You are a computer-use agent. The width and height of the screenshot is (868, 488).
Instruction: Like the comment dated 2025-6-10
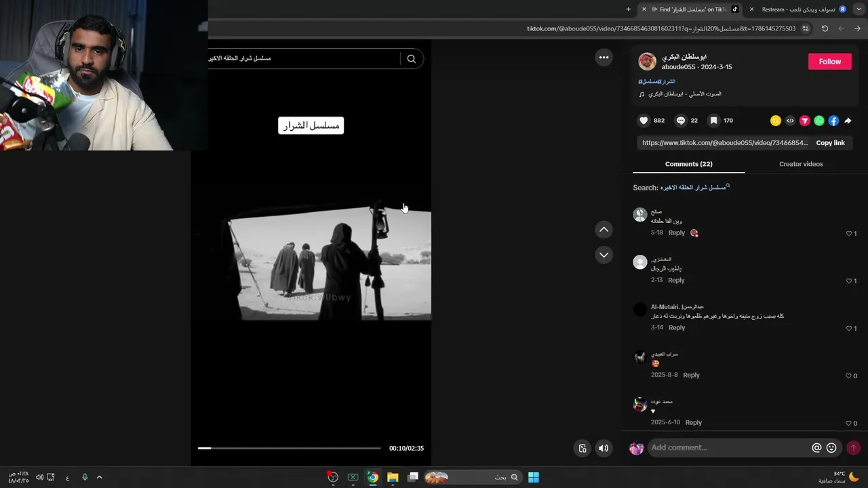848,423
